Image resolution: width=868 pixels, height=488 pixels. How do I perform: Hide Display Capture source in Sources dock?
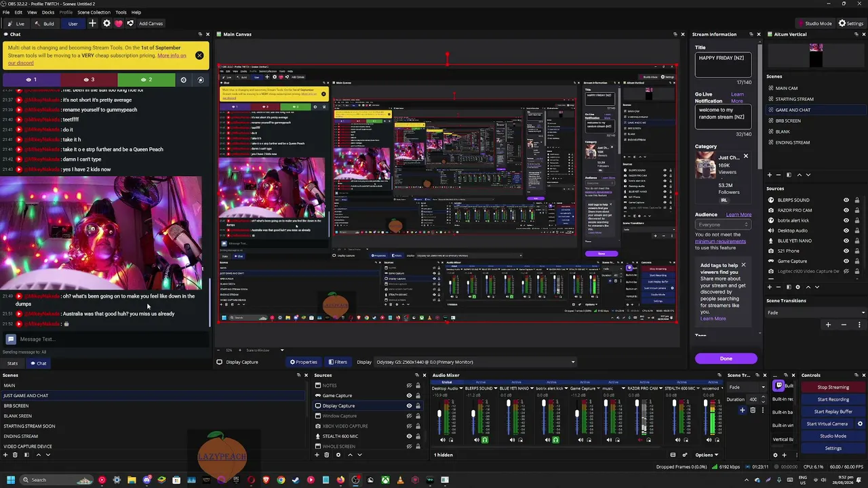409,405
